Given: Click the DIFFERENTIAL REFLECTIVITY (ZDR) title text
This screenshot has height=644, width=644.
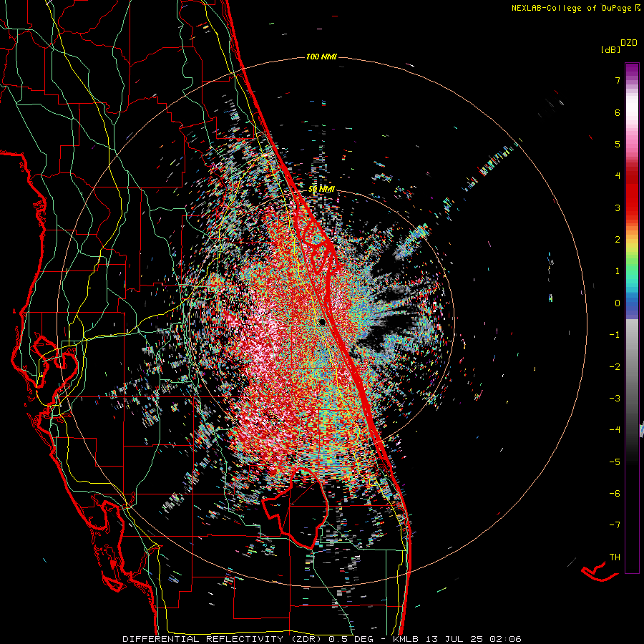Looking at the screenshot, I should (224, 639).
